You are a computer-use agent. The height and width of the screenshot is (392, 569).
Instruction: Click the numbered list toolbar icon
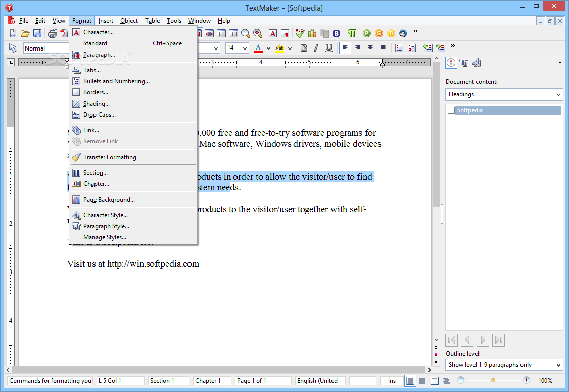click(x=412, y=48)
